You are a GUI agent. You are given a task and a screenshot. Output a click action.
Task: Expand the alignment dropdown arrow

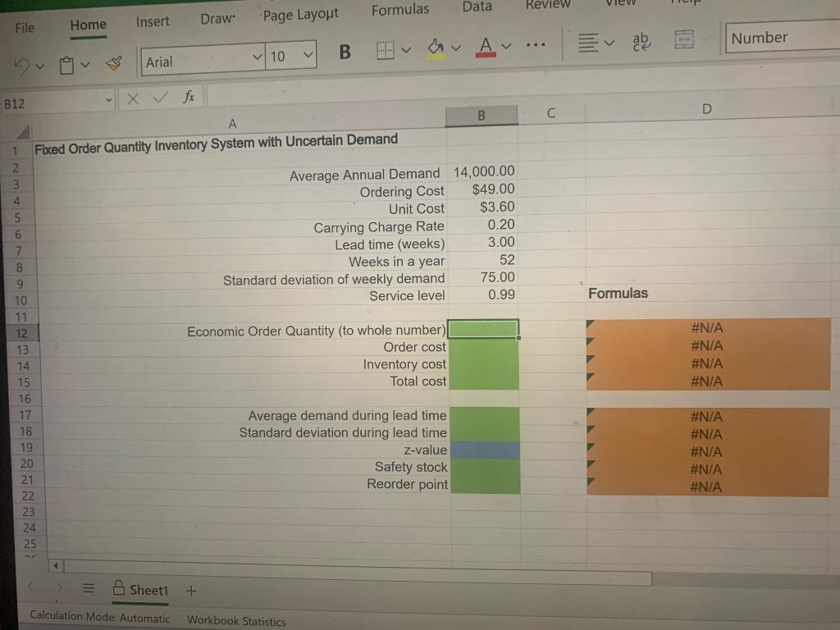(x=609, y=43)
